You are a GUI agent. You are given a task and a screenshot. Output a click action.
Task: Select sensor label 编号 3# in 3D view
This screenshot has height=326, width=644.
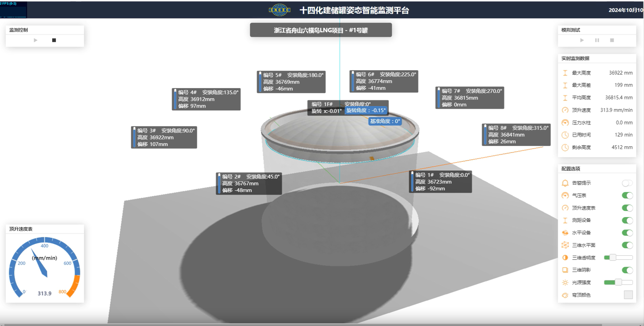(x=164, y=137)
